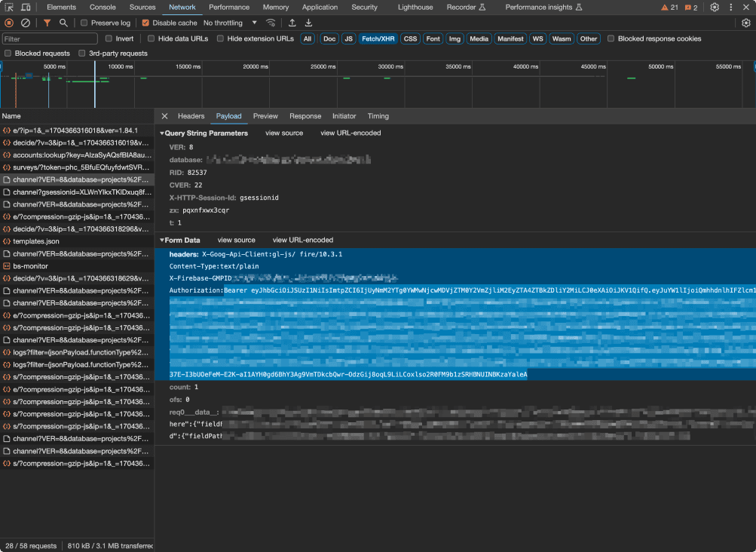Stop recording the network log
Screen dimensions: 756x552
[8, 23]
